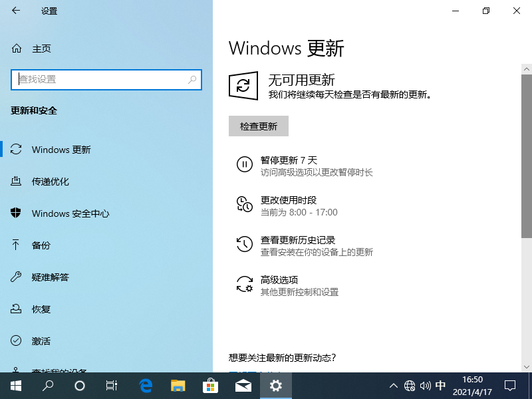Click the magnifier icon in search box
The image size is (532, 399).
point(193,79)
